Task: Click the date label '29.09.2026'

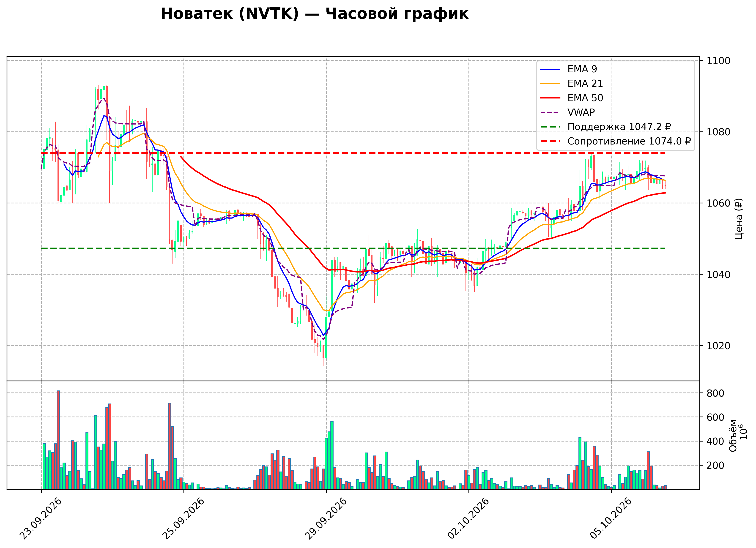Action: pyautogui.click(x=326, y=519)
